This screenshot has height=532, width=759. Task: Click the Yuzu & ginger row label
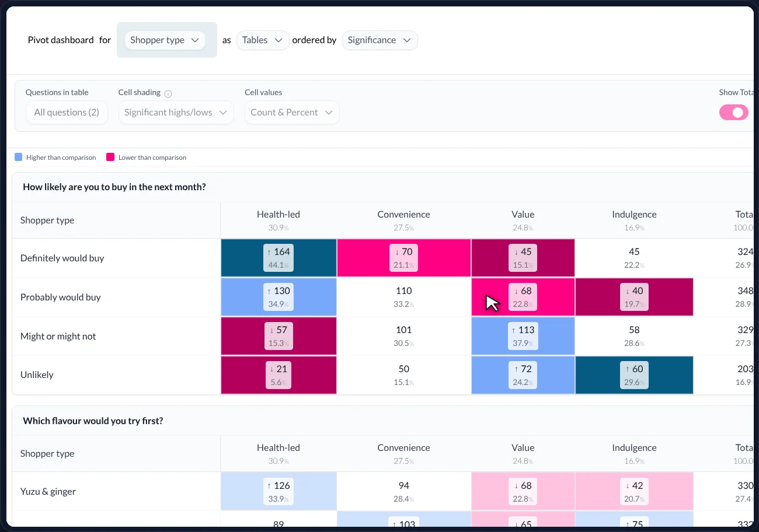(x=48, y=491)
